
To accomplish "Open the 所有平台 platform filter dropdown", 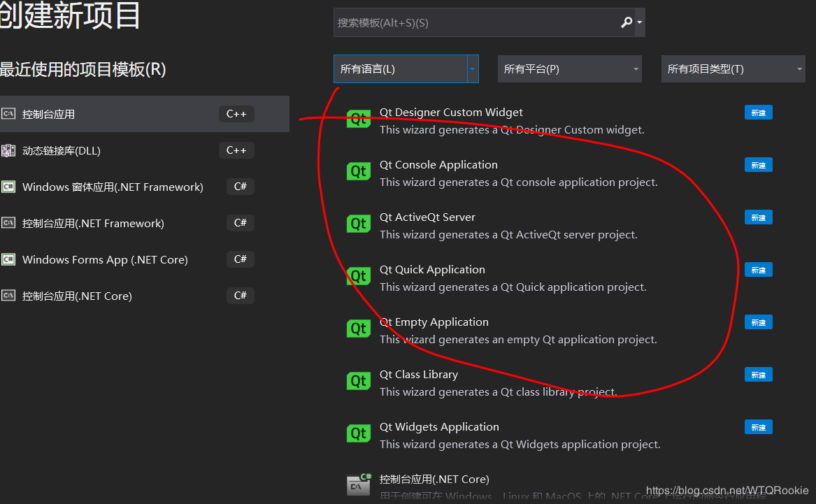I will 569,69.
